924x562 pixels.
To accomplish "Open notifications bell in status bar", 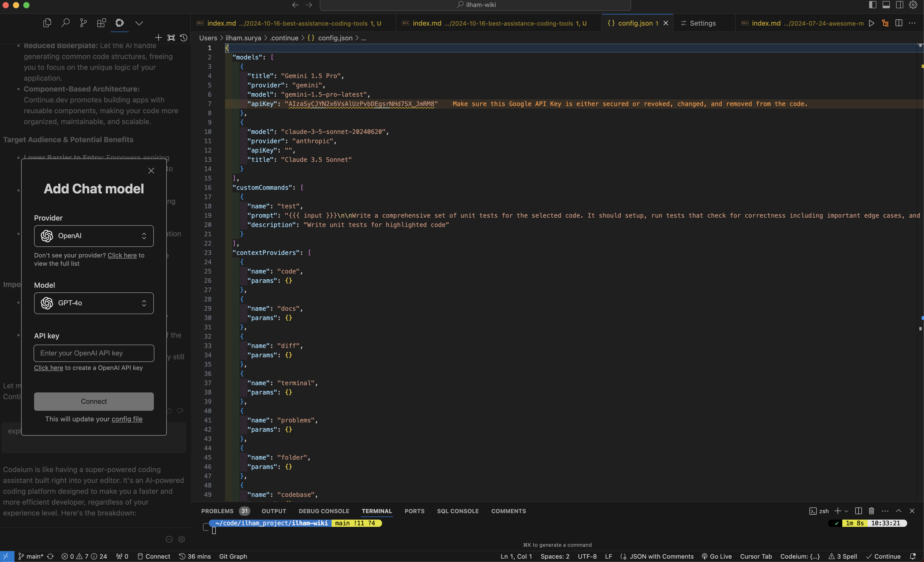I will (x=913, y=557).
